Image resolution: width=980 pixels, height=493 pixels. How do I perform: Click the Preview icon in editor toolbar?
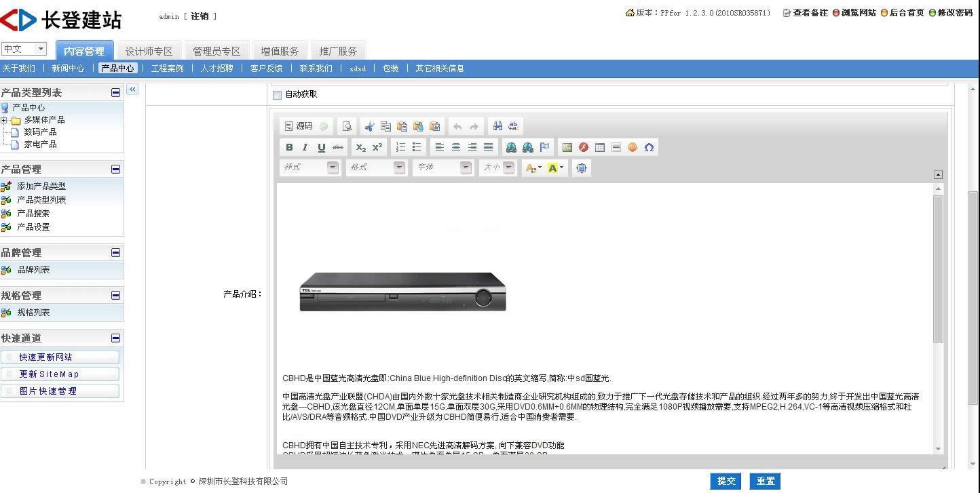(347, 126)
